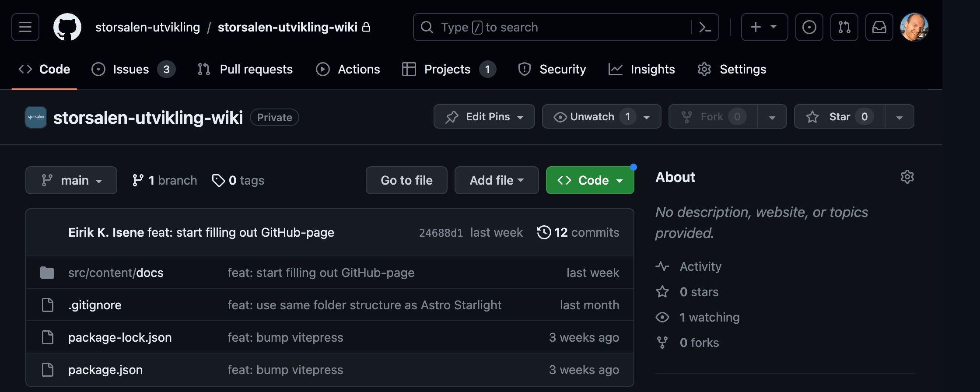Open storsalen-utvikling-wiki breadcrumb link in header
The image size is (980, 392).
(x=288, y=27)
